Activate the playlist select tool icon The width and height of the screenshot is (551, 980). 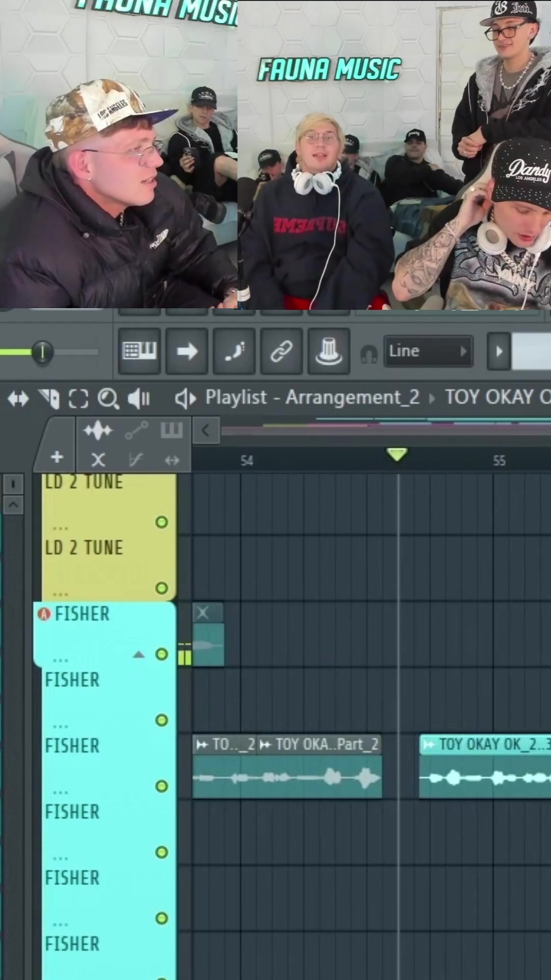[78, 399]
